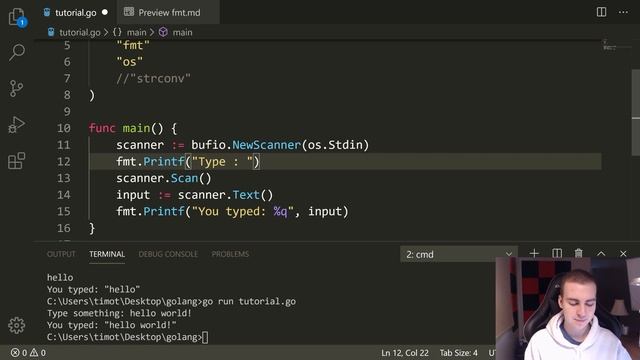The image size is (640, 360).
Task: Click the terminal command prompt input line
Action: 127,337
